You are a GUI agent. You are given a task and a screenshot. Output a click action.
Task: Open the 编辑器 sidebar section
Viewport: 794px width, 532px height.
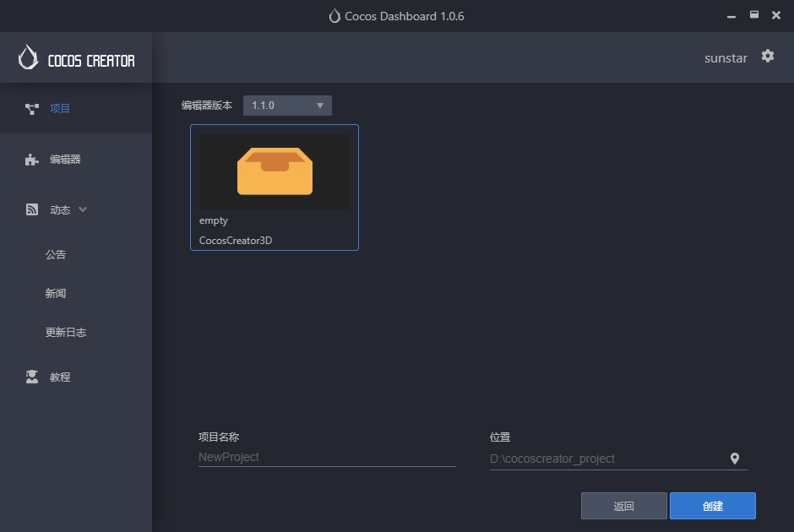(x=76, y=160)
